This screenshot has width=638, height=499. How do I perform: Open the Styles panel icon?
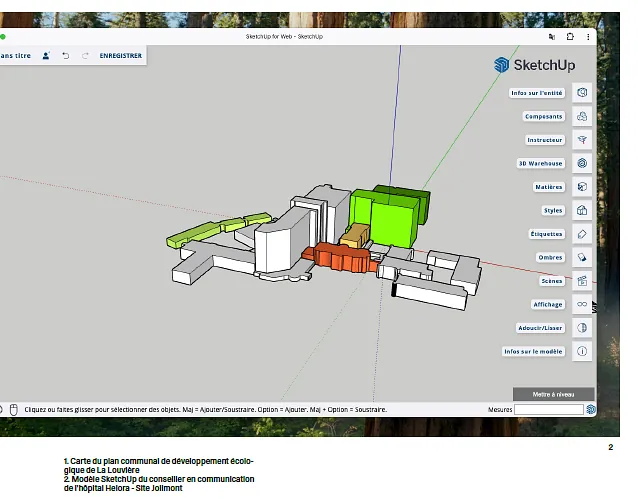(582, 211)
